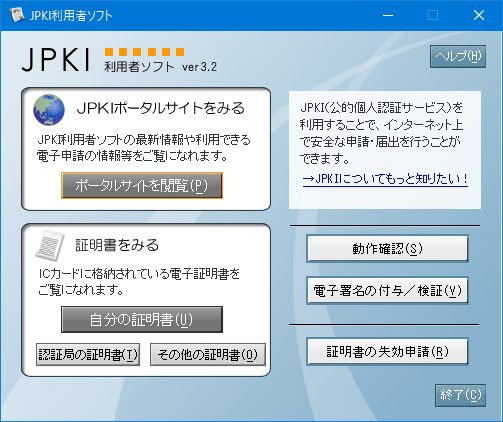503x422 pixels.
Task: Close the JPKI利用者ソフト window
Action: click(479, 15)
